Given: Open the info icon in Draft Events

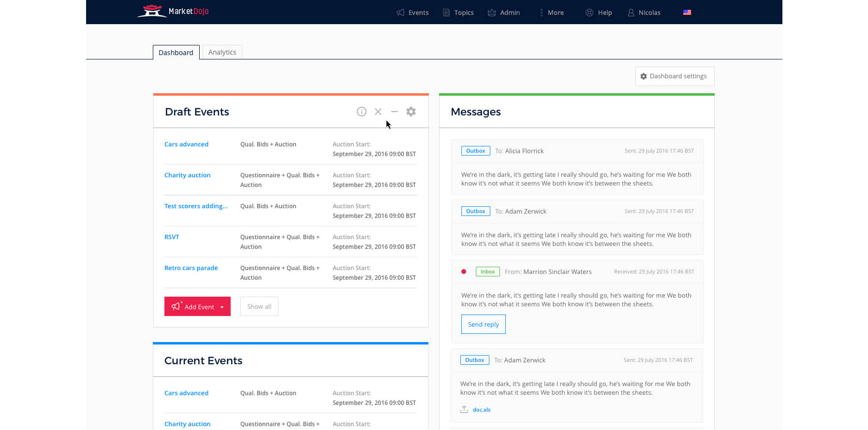Looking at the screenshot, I should coord(361,112).
